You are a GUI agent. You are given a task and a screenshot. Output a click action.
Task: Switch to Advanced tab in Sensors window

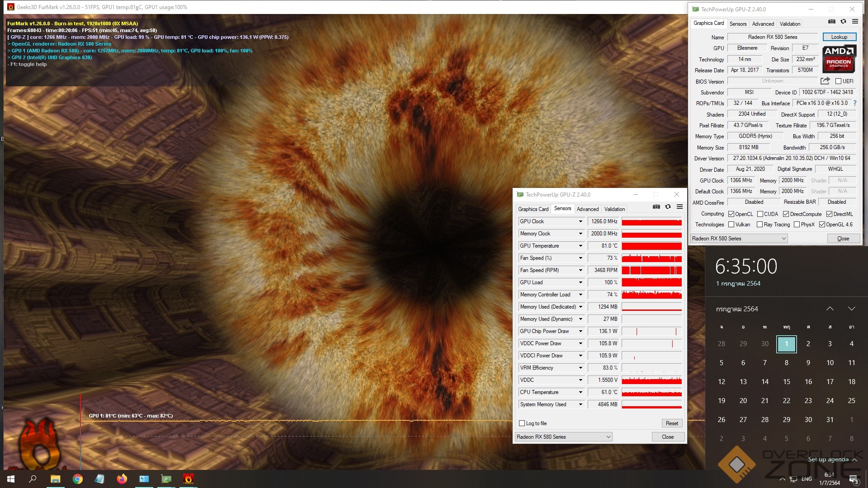click(x=587, y=209)
